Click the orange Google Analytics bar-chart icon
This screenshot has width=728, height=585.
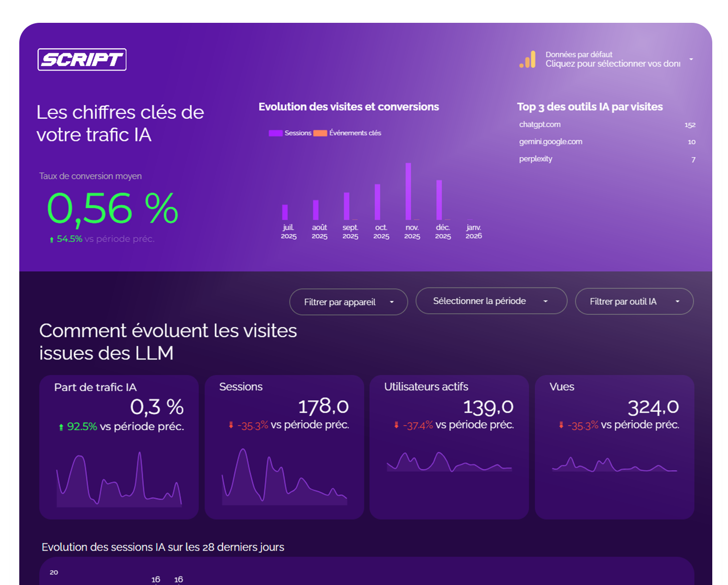(528, 60)
